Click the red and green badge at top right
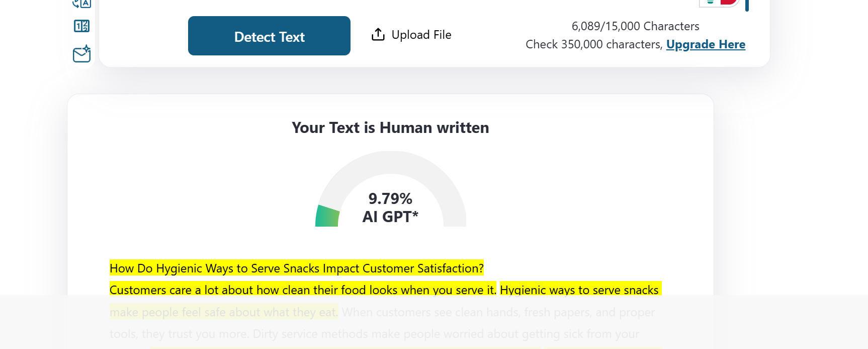Image resolution: width=868 pixels, height=349 pixels. [x=719, y=3]
